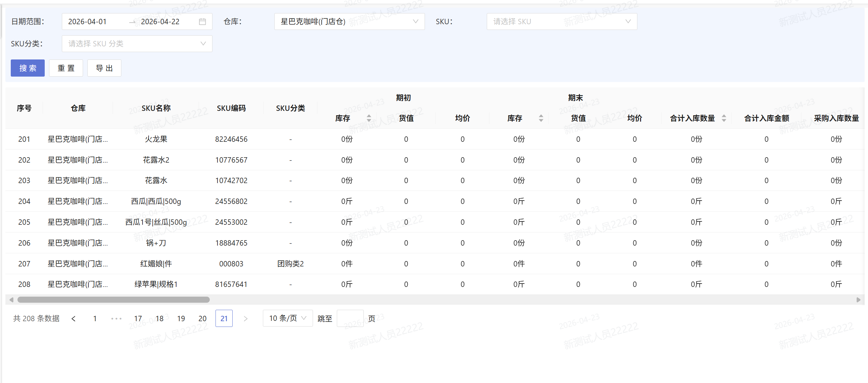Click the scrollbar right arrow
This screenshot has height=383, width=868.
click(858, 299)
